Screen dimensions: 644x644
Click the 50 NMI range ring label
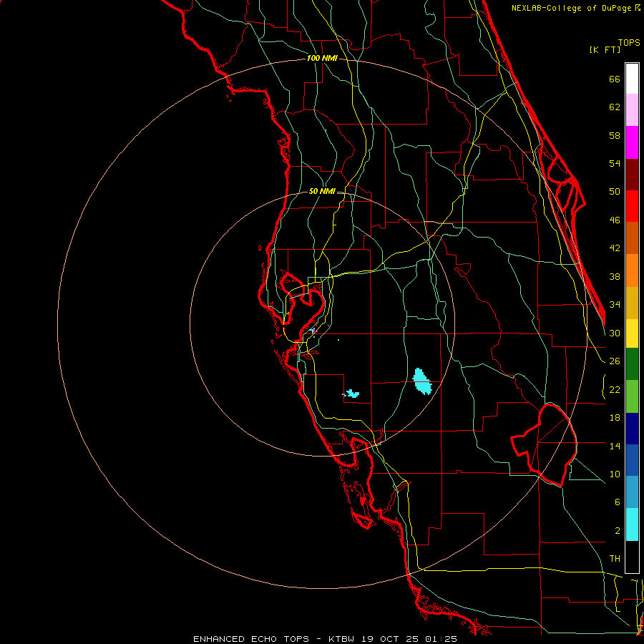pyautogui.click(x=322, y=191)
